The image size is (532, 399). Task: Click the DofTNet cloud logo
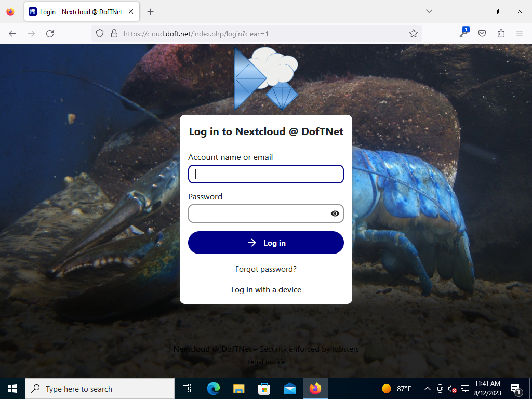coord(266,79)
